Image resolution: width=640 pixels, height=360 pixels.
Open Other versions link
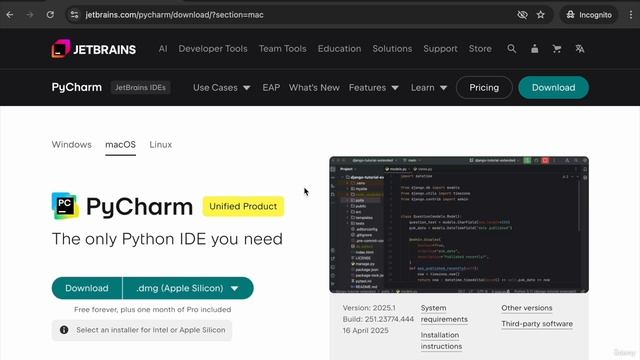pos(527,308)
